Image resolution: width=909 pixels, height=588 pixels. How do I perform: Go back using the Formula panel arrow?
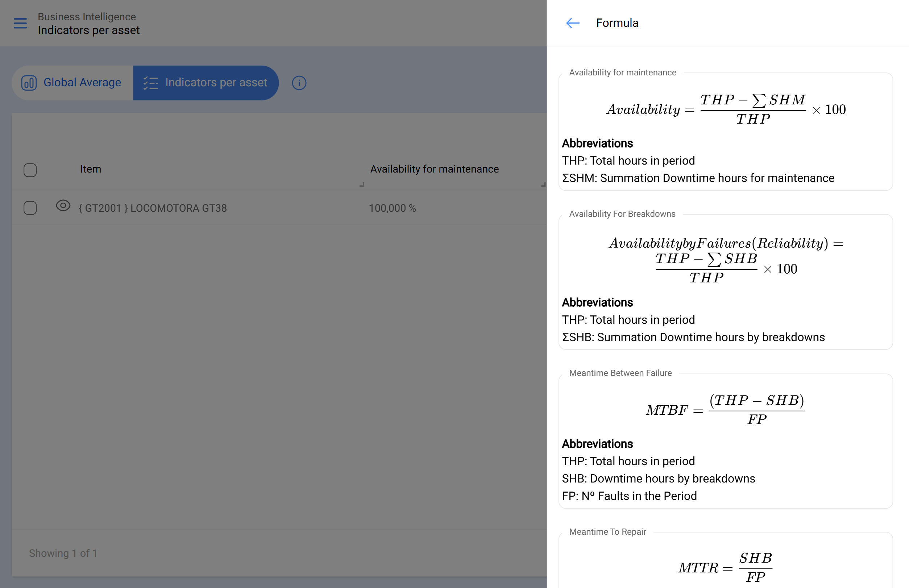click(573, 23)
